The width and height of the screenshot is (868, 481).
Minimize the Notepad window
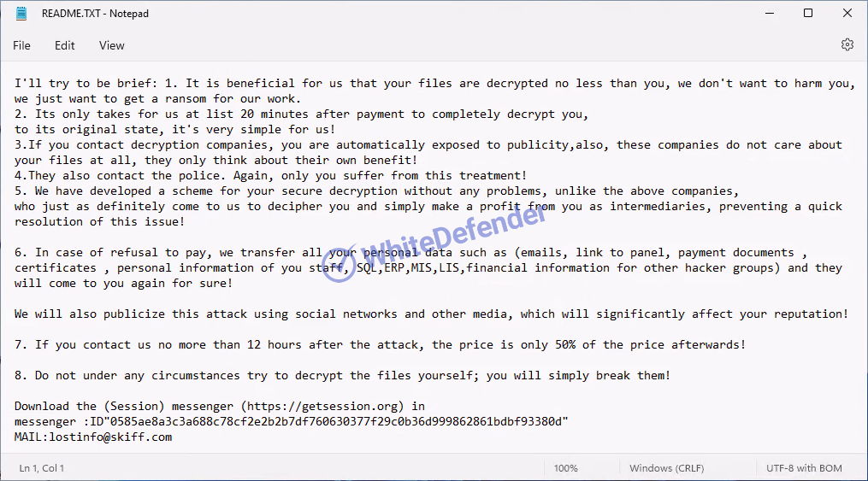pos(770,14)
